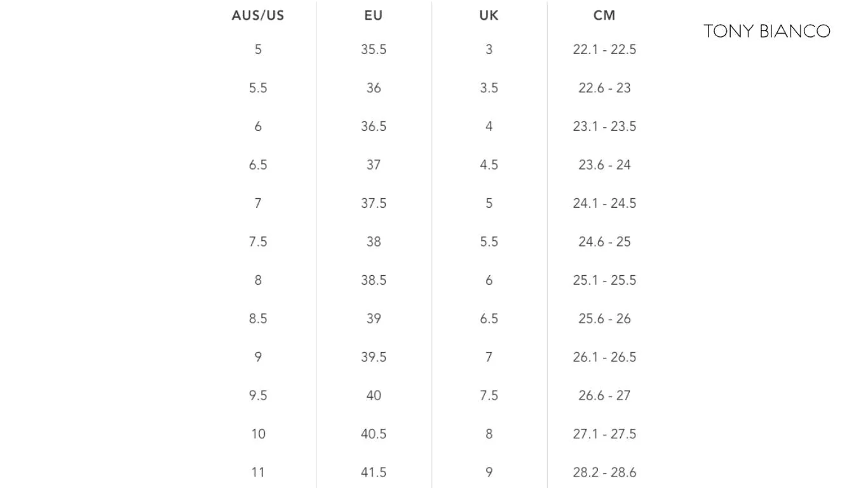The image size is (868, 488).
Task: Click AUS/US size 11 cell
Action: [x=258, y=472]
